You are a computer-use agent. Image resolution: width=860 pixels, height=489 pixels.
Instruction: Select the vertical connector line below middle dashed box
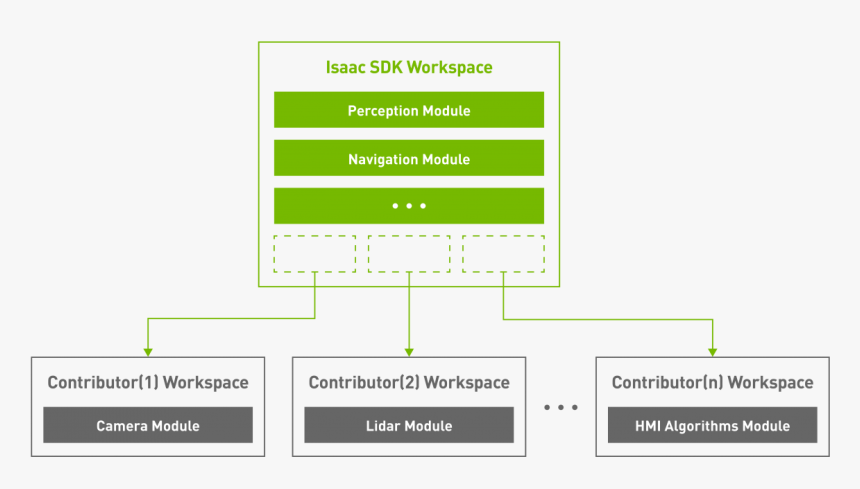click(x=409, y=310)
